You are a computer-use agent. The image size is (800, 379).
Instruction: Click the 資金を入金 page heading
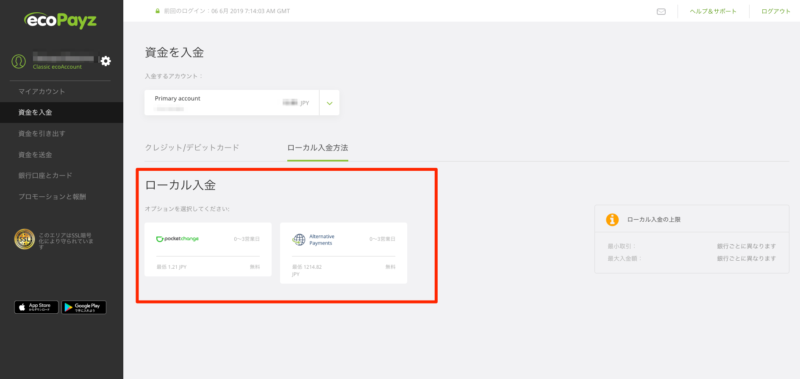[x=174, y=52]
